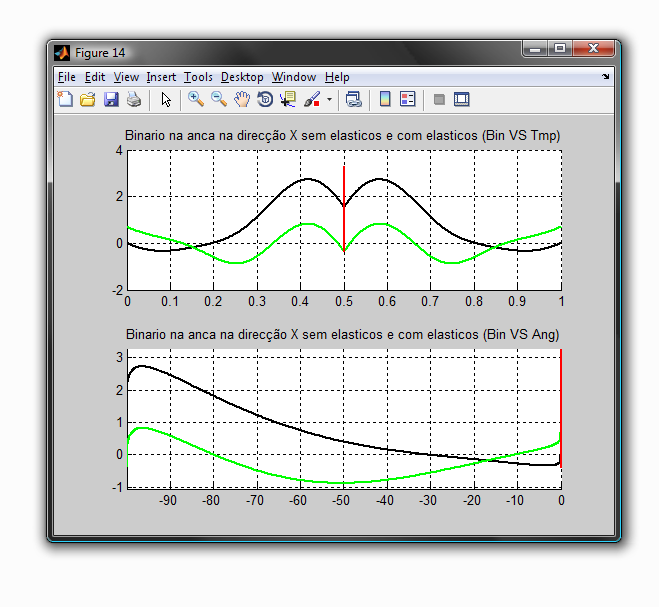Select the Brush data tool

click(x=311, y=99)
